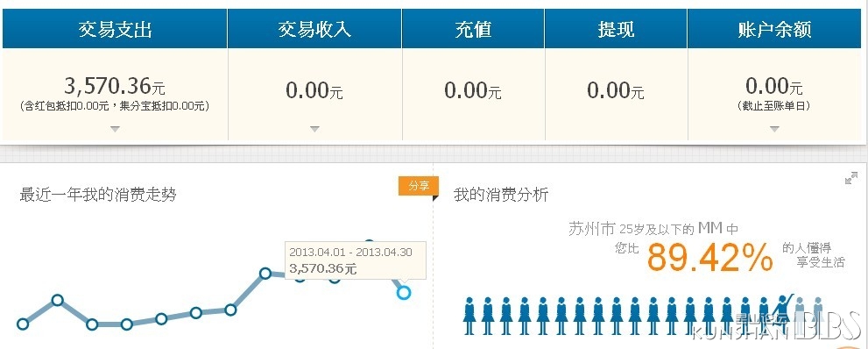Viewport: 868px width, 349px height.
Task: Click the 截止至账单日 note
Action: click(x=774, y=106)
